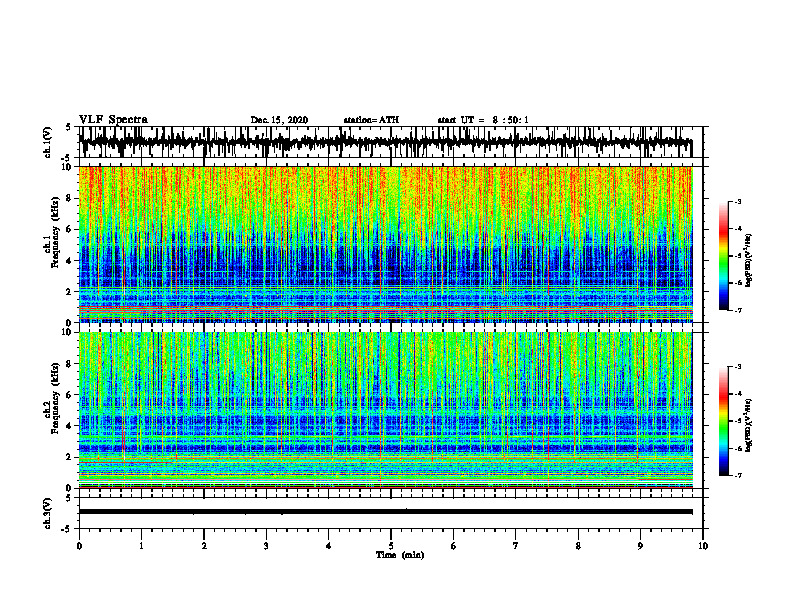
Task: Click the ch.2 colorbar 'log(PSD)' unit label
Action: (x=749, y=425)
